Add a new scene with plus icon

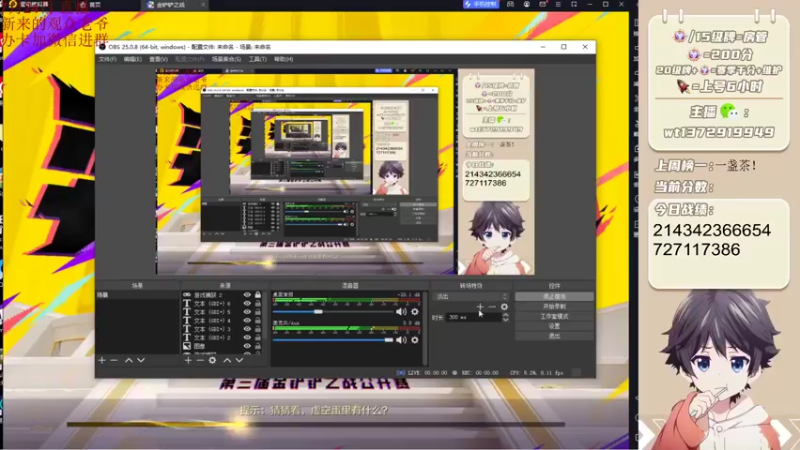pos(102,360)
